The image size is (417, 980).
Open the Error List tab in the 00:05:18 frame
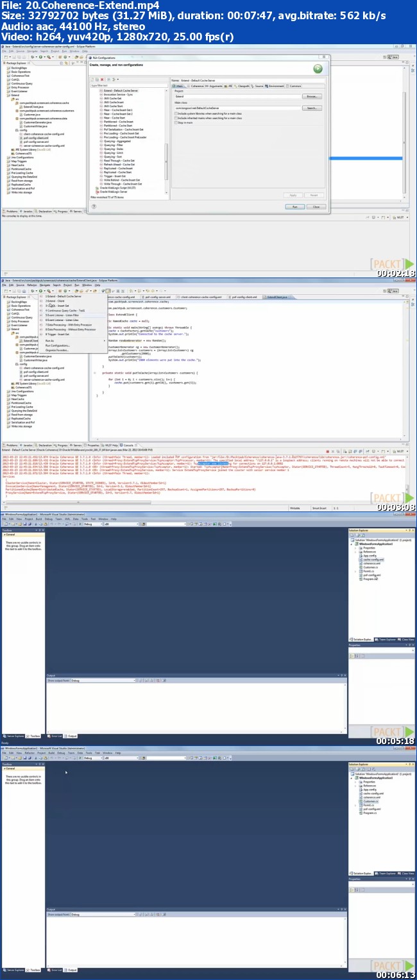click(x=54, y=736)
